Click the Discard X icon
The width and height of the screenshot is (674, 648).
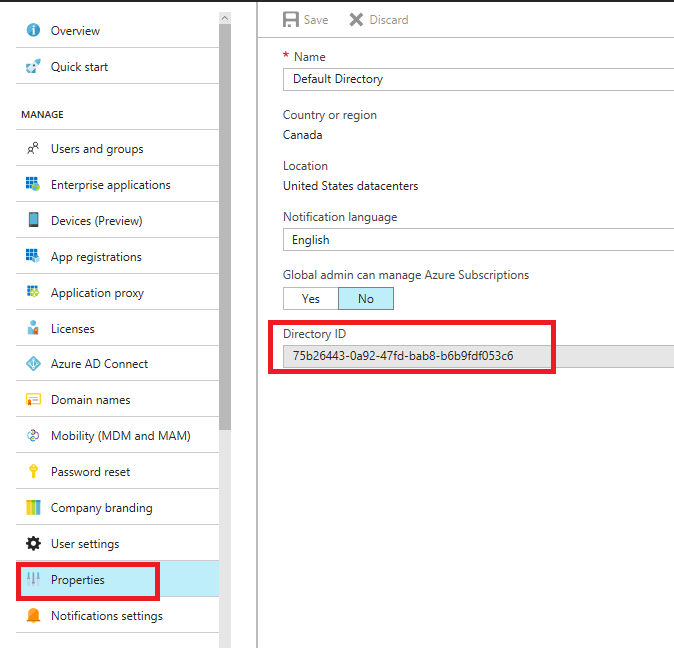(356, 20)
